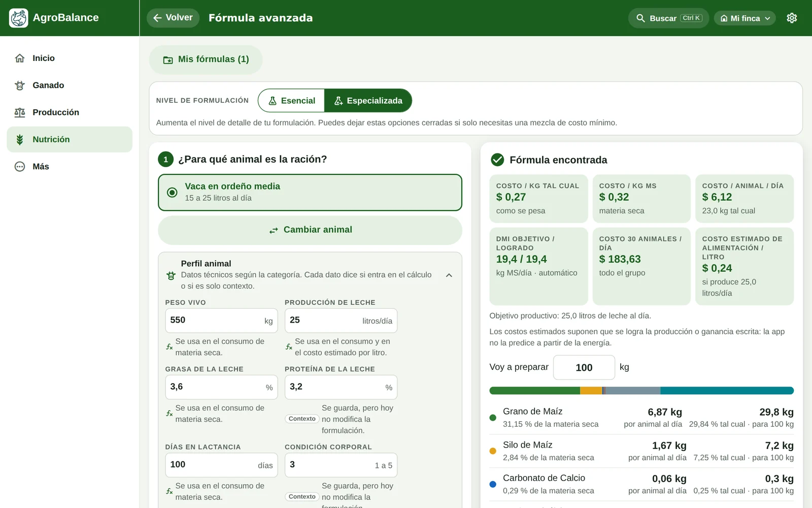This screenshot has height=508, width=812.
Task: Click the Mi finca house icon
Action: (724, 18)
